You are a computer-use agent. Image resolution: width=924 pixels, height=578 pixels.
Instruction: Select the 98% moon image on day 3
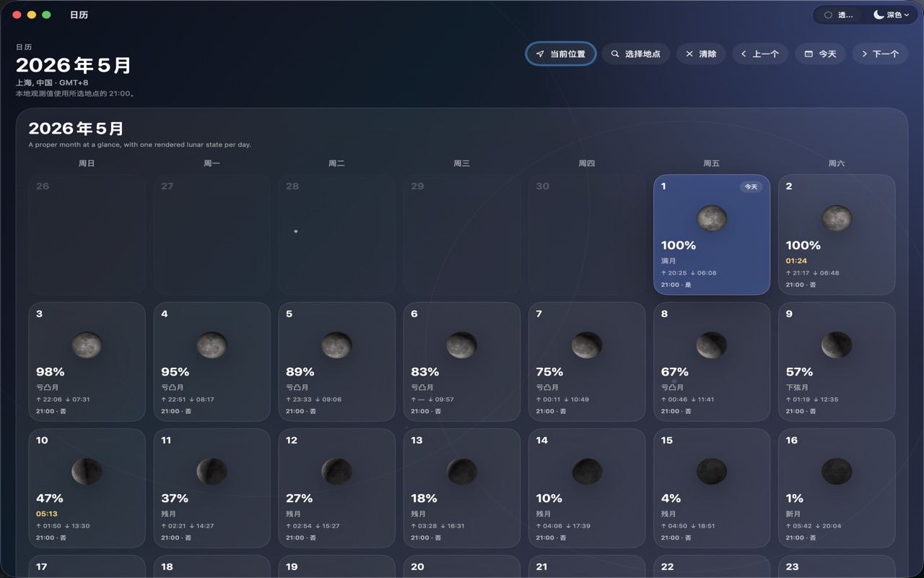click(87, 345)
